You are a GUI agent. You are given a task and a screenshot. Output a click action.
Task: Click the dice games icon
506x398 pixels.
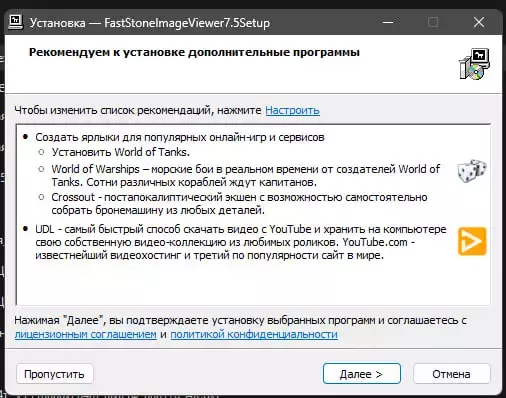[472, 171]
